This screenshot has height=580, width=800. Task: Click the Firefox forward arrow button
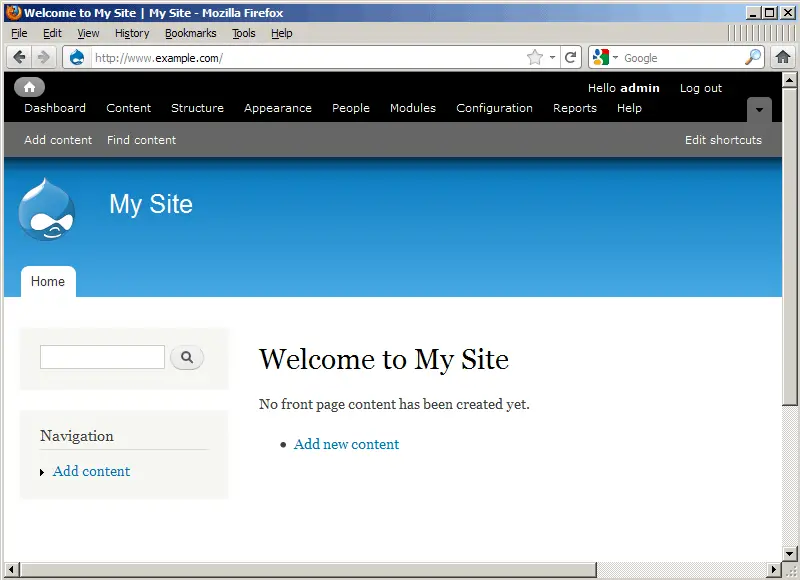coord(43,57)
